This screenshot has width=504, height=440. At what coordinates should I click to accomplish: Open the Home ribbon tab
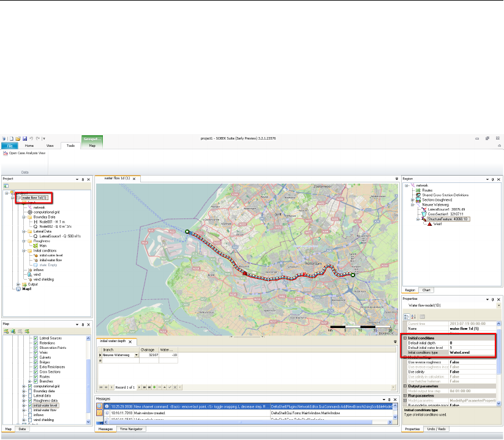pos(29,146)
